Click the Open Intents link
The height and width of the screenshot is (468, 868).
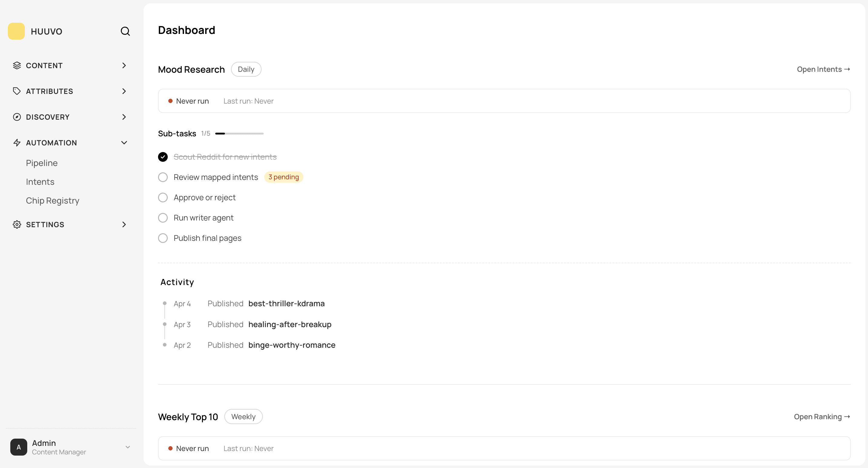(823, 69)
